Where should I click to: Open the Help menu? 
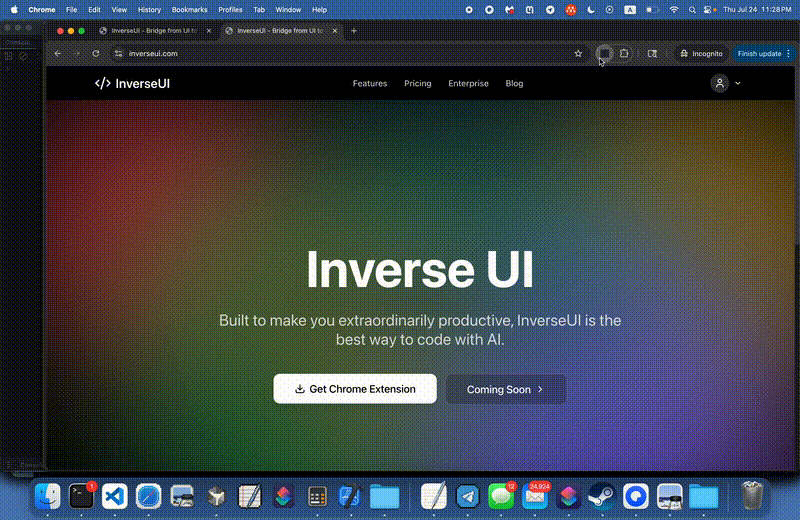click(319, 10)
